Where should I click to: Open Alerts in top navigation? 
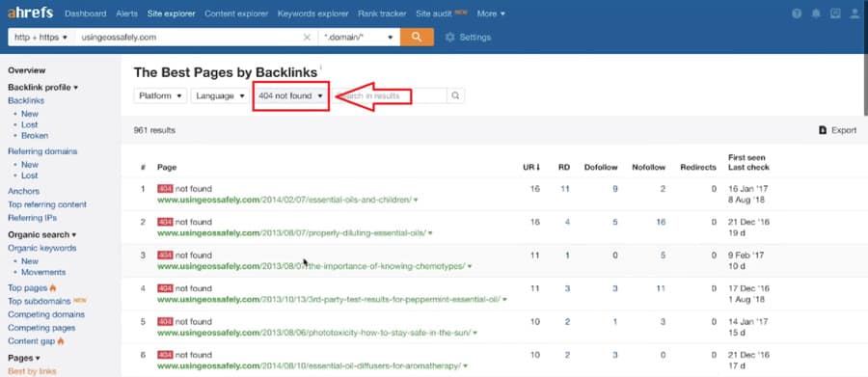coord(126,13)
